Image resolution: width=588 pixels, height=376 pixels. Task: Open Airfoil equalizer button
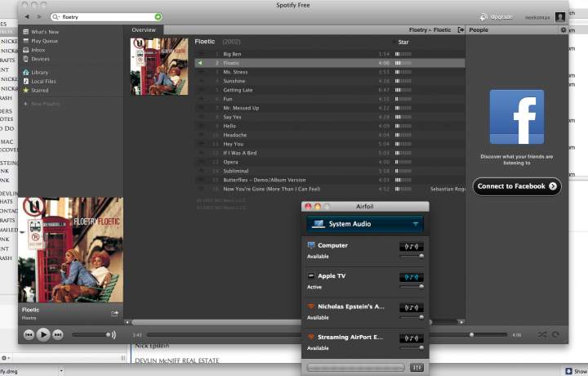[416, 367]
